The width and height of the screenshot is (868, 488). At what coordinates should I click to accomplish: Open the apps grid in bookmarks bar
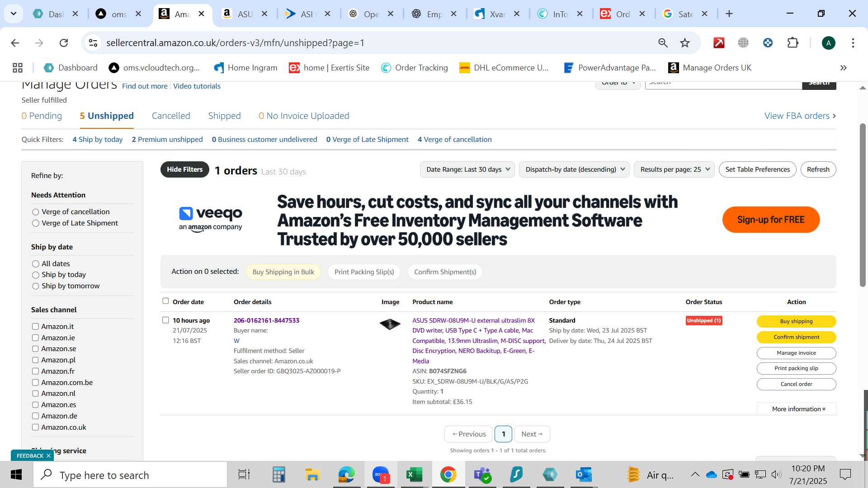18,68
